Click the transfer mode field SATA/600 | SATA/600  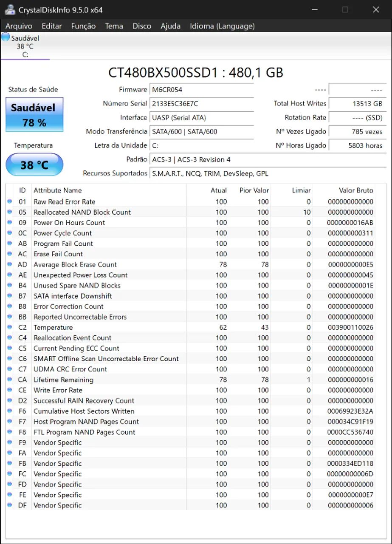coord(202,132)
